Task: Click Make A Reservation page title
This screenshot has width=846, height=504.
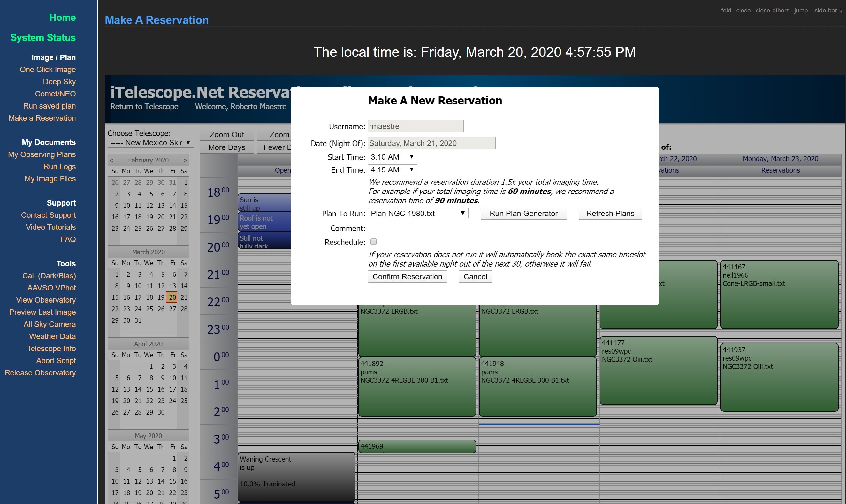Action: [156, 20]
